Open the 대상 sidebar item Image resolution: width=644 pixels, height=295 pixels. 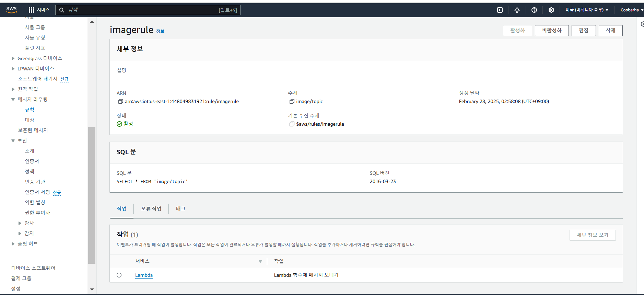pos(30,120)
